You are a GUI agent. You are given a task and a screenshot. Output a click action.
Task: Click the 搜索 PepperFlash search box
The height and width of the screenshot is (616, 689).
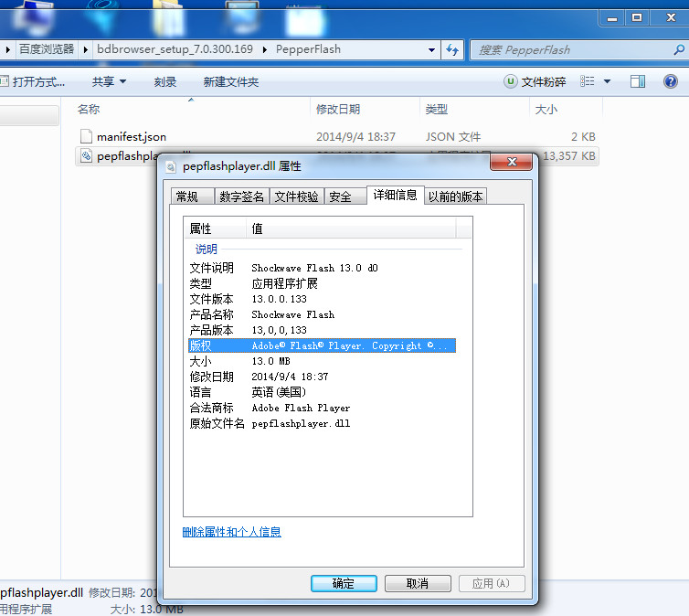pos(567,50)
